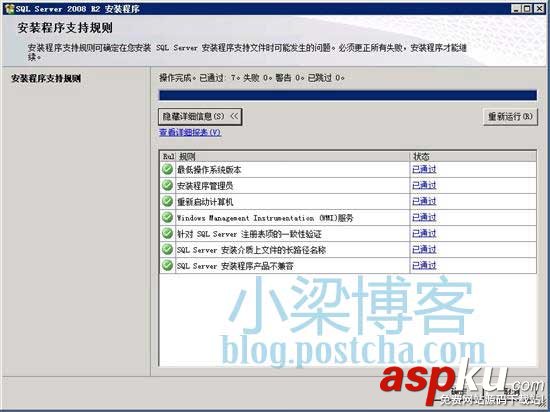Select the 最低操作系统版本 rule text
The image size is (550, 412).
[x=209, y=170]
